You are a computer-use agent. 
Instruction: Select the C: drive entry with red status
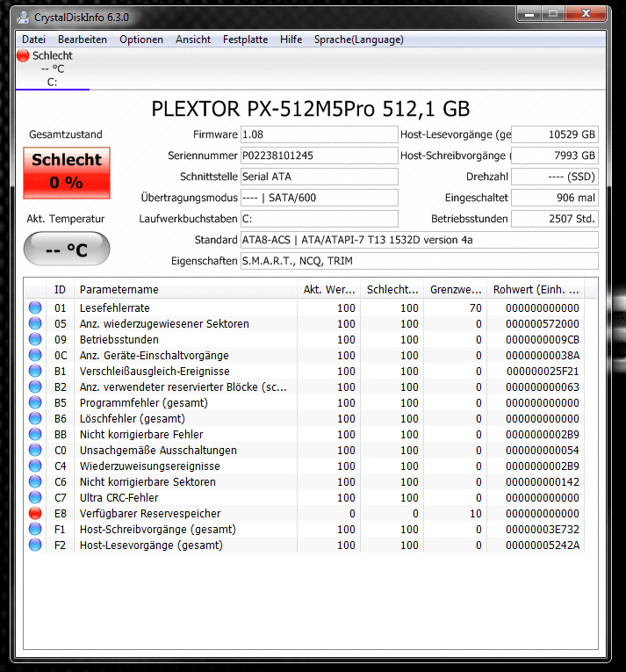pyautogui.click(x=52, y=69)
